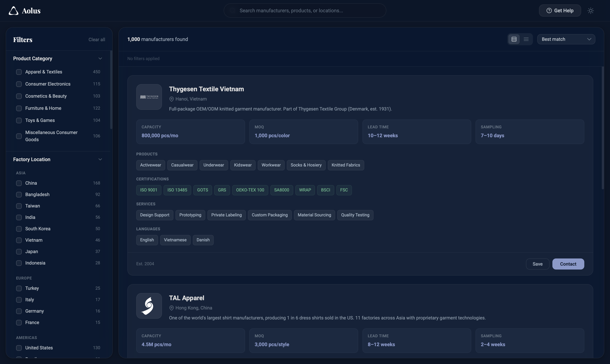Select the GOTS certification tag

(x=202, y=190)
